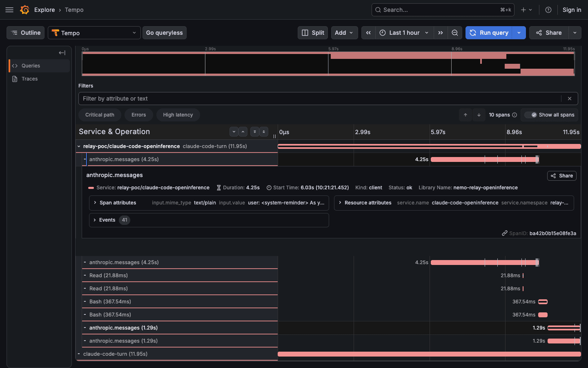Screen dimensions: 588x368
Task: Toggle Show all spans switch
Action: 531,115
